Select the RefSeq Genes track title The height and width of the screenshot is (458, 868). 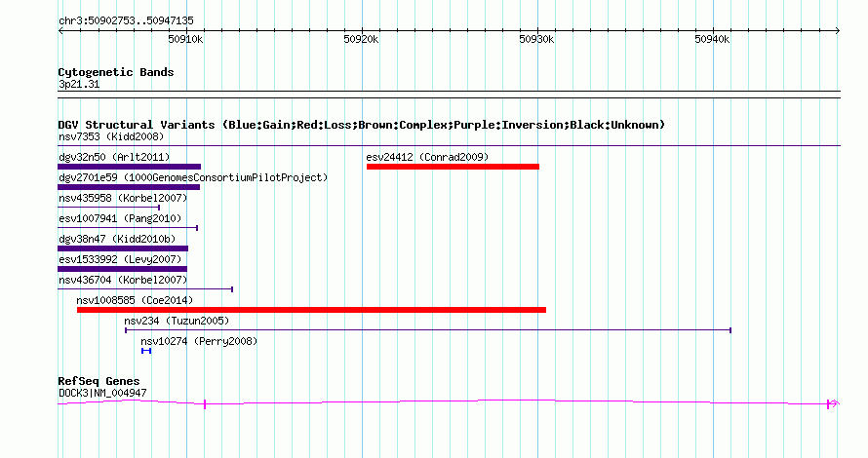click(99, 381)
